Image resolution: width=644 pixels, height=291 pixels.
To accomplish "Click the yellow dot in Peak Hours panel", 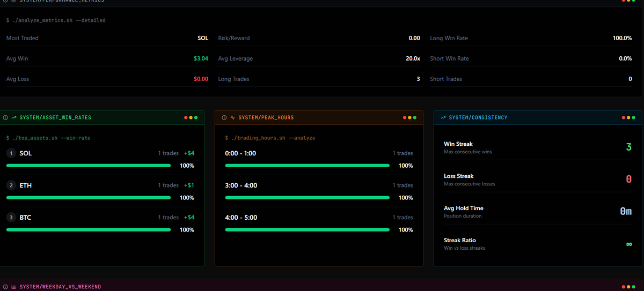I will [410, 117].
